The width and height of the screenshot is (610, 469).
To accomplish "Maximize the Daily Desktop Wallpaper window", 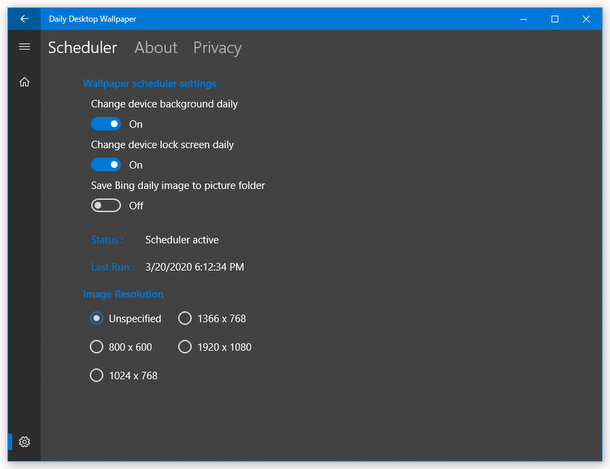I will click(555, 19).
